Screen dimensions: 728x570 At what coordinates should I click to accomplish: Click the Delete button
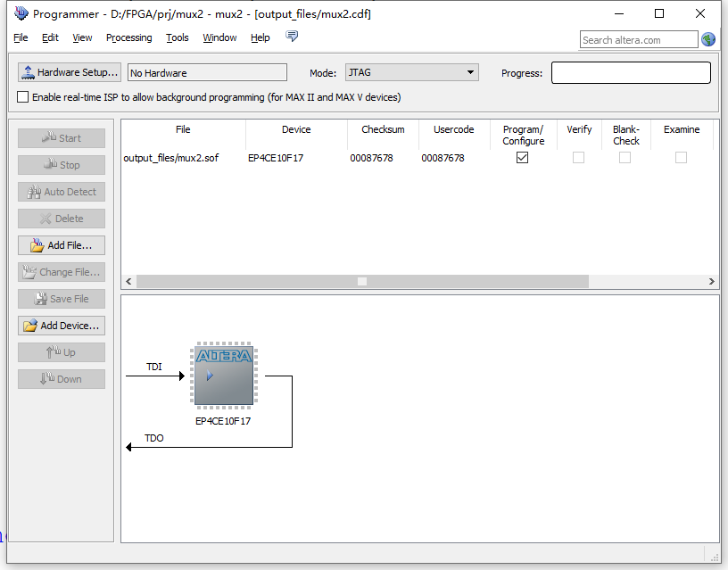(62, 219)
